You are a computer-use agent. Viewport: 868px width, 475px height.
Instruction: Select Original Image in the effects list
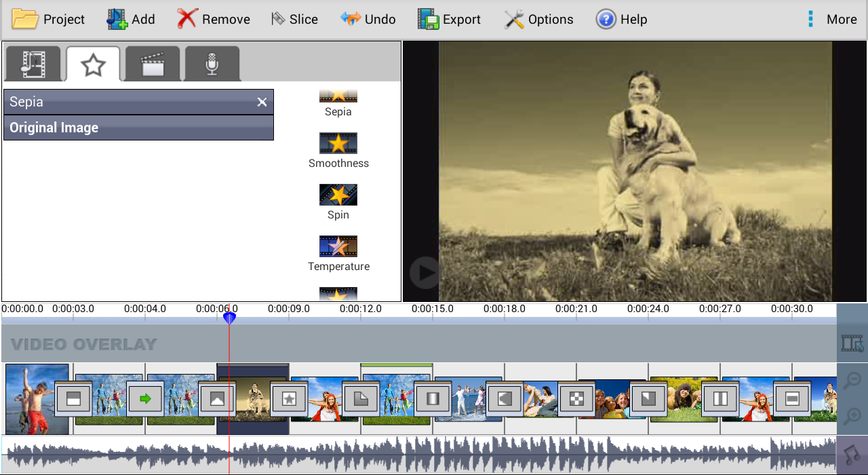[138, 128]
